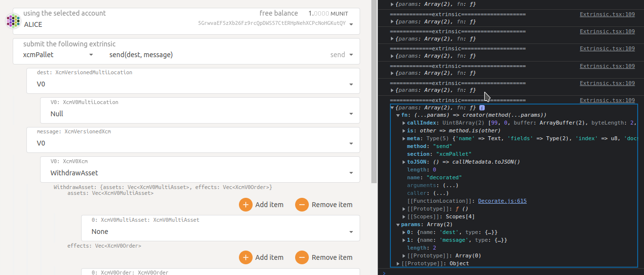The width and height of the screenshot is (644, 275).
Task: Click the account address 5GrwvaEF5zXb26... text
Action: tap(272, 23)
